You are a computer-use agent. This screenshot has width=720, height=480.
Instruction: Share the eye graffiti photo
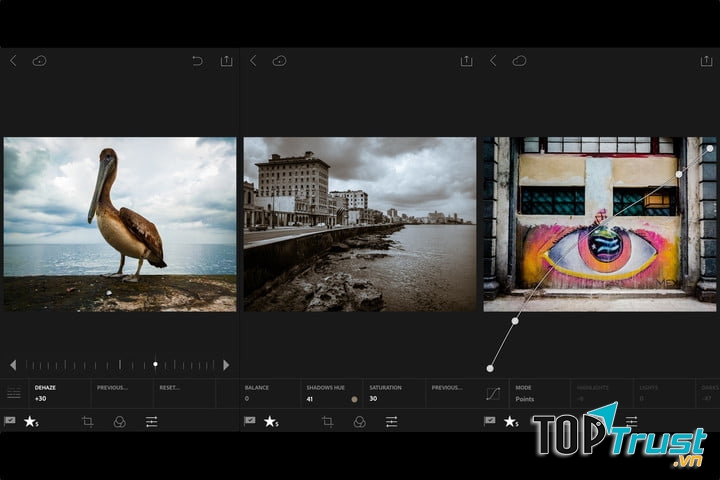tap(707, 61)
